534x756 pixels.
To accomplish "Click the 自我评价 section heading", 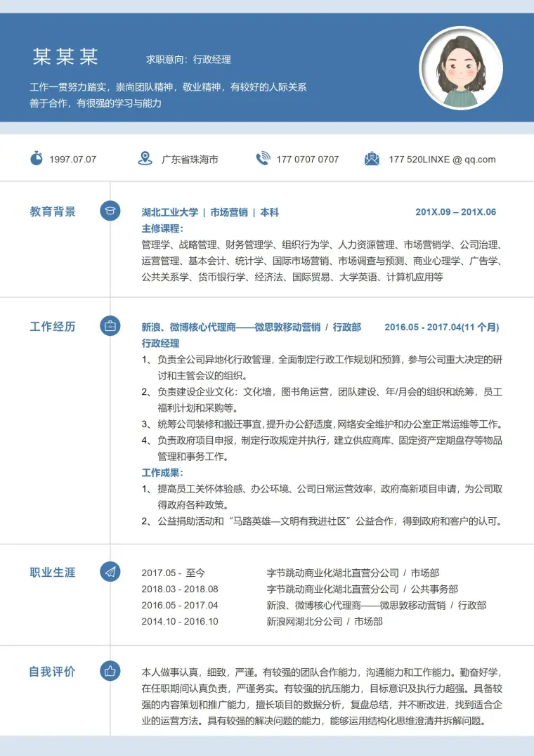I will 53,672.
